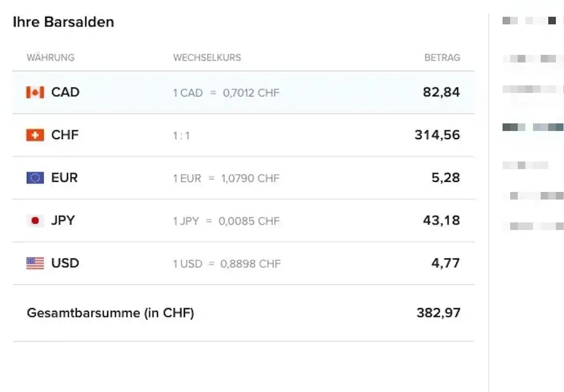Screen dimensions: 564x392
Task: Click the 1 USD = 0,8898 CHF rate
Action: (x=227, y=264)
